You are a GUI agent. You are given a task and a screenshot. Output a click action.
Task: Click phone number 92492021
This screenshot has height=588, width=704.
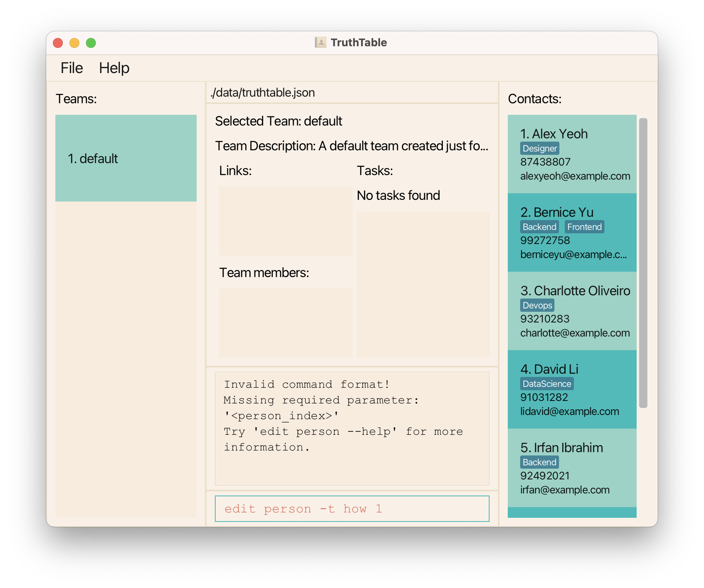tap(545, 476)
